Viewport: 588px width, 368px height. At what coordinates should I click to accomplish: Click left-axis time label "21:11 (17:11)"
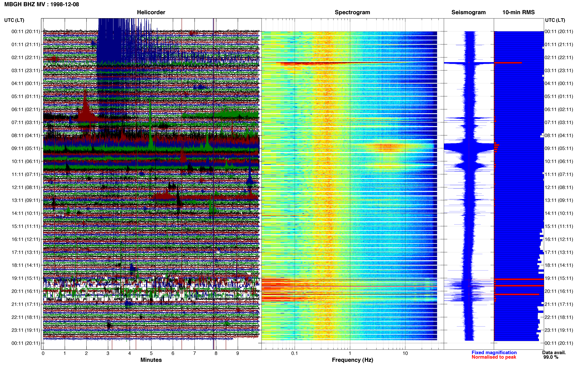tap(26, 304)
